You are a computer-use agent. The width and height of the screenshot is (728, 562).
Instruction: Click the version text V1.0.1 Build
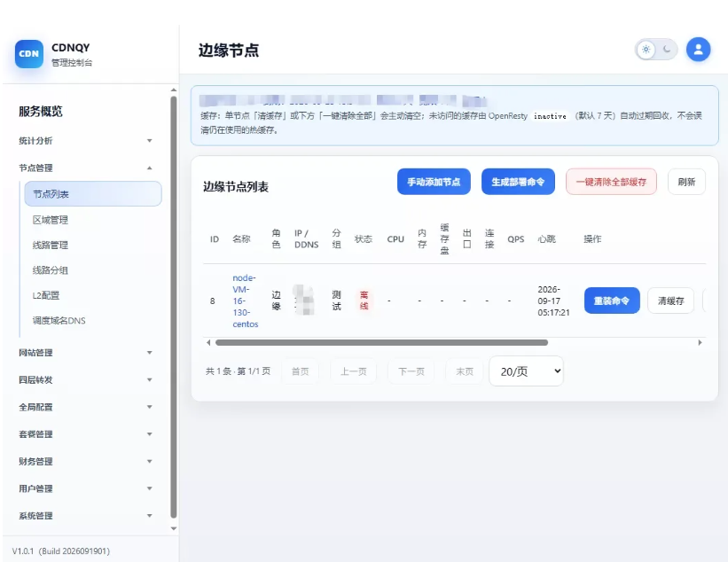pos(61,550)
